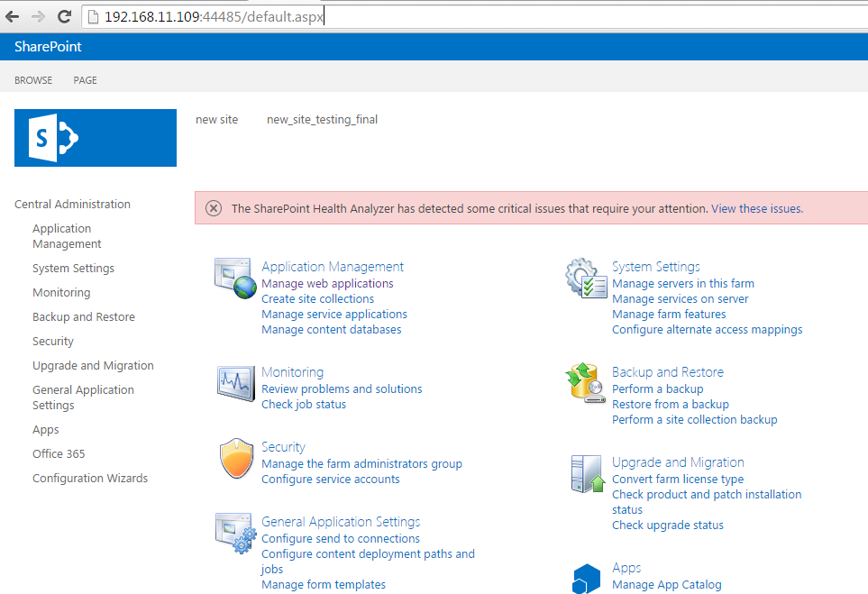Open Perform a site collection backup
Screen dimensions: 868x594
695,420
